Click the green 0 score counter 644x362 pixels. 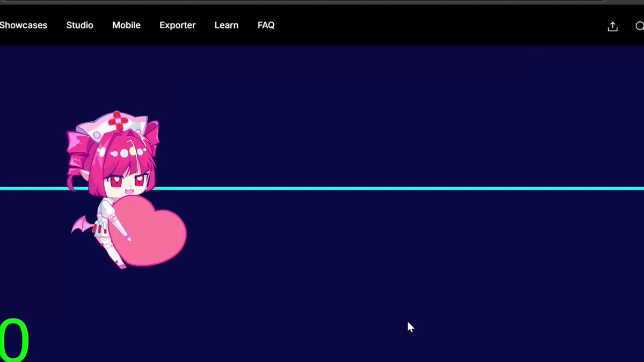click(x=13, y=339)
